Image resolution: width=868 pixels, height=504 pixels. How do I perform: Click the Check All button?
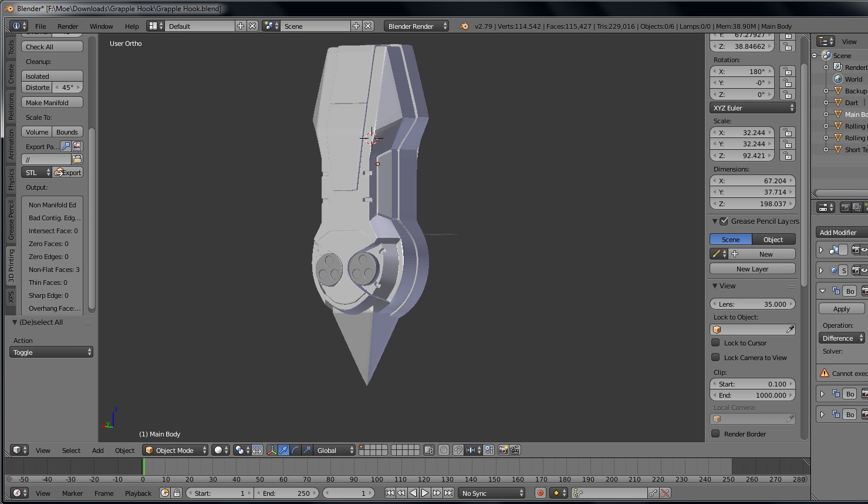tap(52, 46)
